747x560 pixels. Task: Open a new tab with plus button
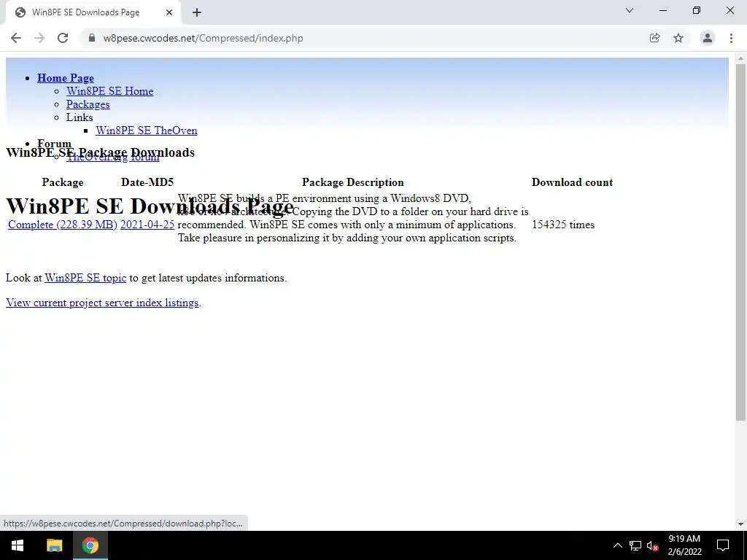[197, 13]
